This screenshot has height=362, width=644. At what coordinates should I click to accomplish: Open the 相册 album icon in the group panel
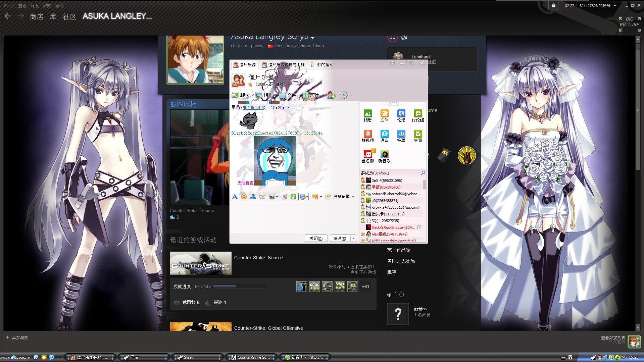(x=367, y=116)
